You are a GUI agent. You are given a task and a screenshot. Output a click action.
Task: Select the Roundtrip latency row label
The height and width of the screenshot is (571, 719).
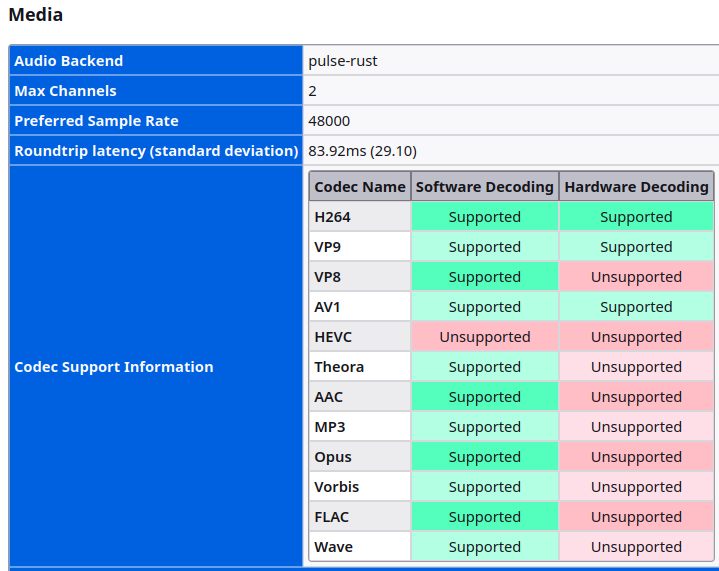click(x=156, y=151)
